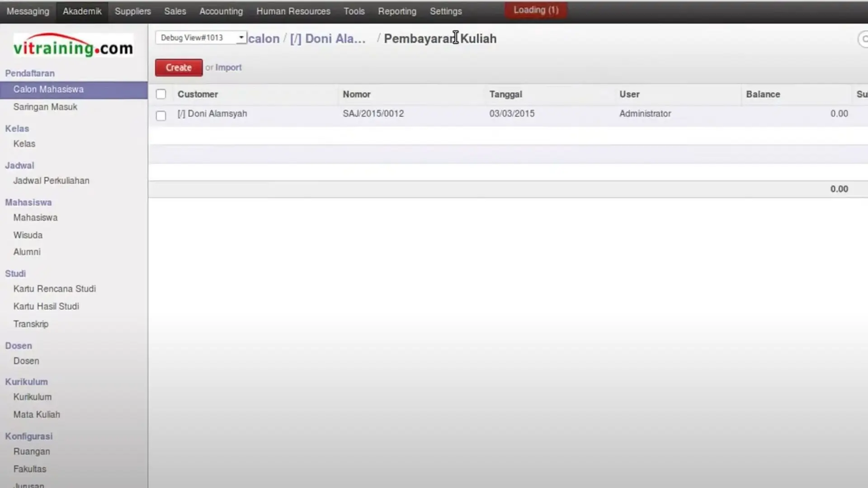Click the Import link

(x=228, y=68)
